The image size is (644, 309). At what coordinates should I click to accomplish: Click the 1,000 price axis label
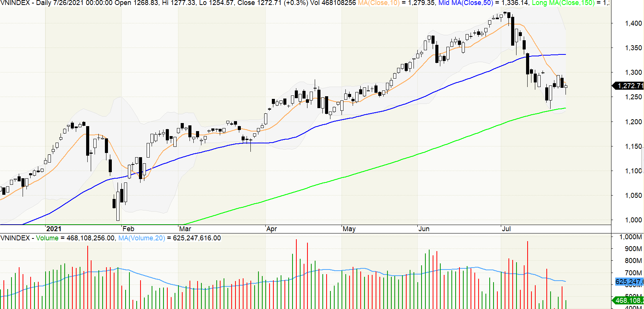[x=633, y=220]
